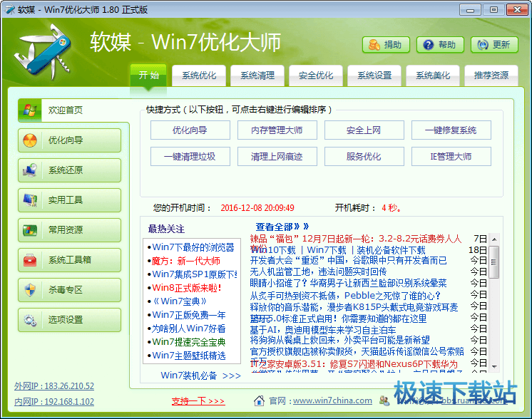Open 服务优化 shortcut
The width and height of the screenshot is (532, 419).
coord(364,157)
